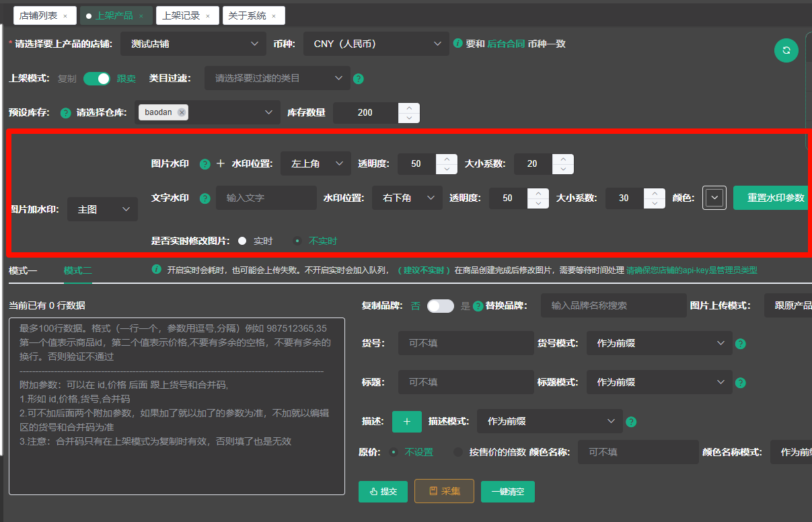Click the green circular refresh icon
This screenshot has height=522, width=812.
point(786,50)
